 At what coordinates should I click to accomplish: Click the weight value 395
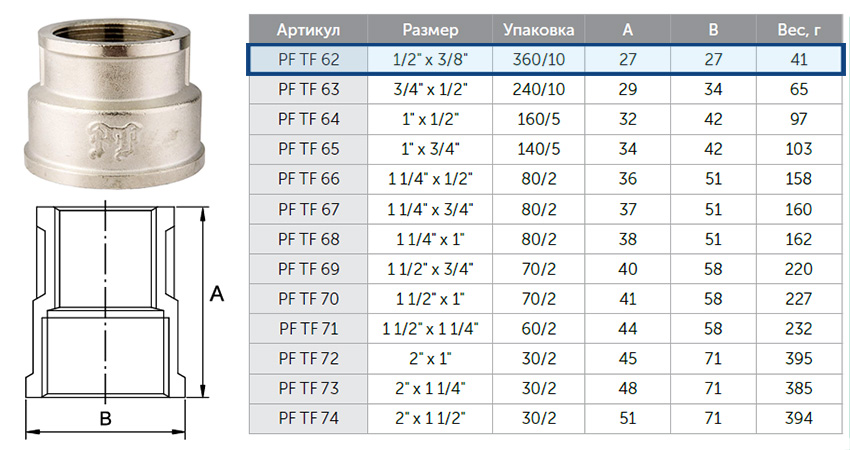tap(799, 358)
